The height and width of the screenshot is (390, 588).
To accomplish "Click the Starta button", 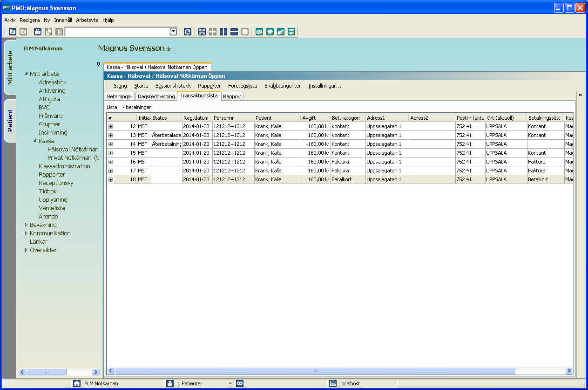I will pyautogui.click(x=141, y=86).
